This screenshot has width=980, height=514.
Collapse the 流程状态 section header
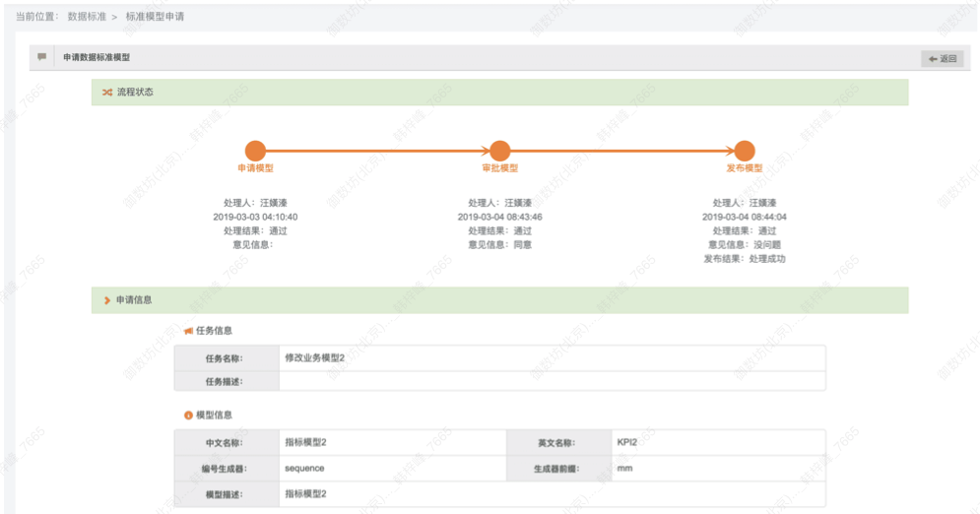pyautogui.click(x=499, y=92)
